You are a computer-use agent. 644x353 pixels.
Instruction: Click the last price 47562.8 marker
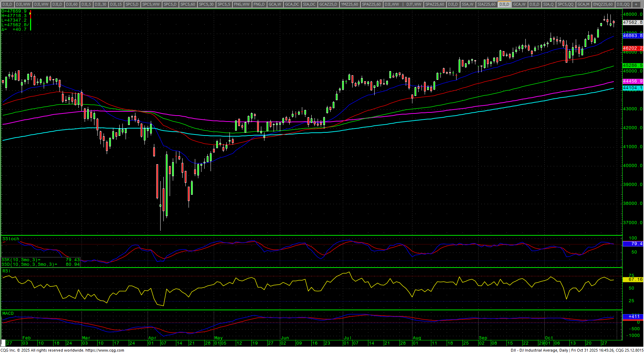click(x=633, y=22)
